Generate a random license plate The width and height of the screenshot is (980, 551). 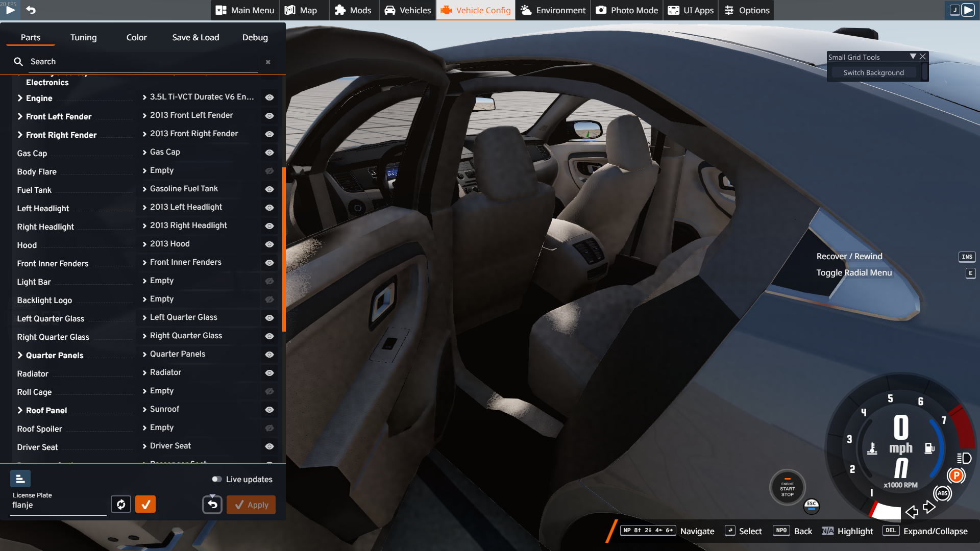point(121,504)
